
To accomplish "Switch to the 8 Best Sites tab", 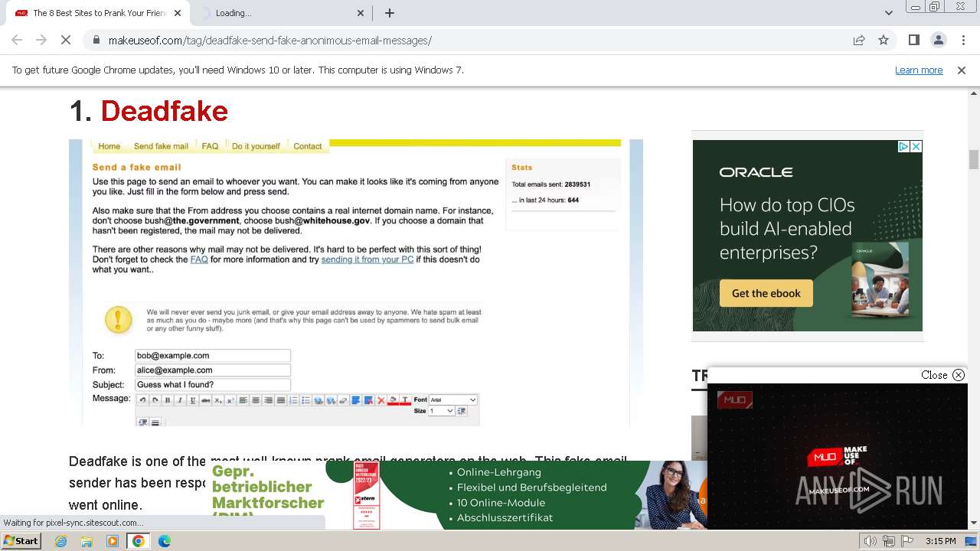I will pos(98,13).
